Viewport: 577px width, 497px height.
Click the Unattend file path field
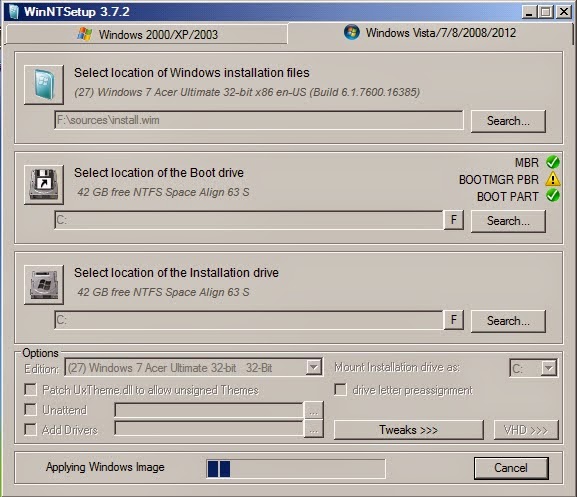(x=209, y=410)
